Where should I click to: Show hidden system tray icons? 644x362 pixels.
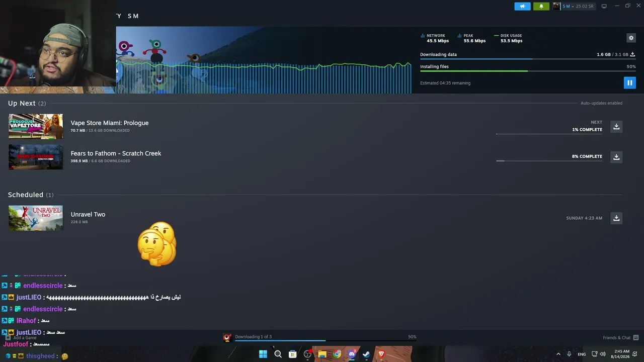point(558,354)
